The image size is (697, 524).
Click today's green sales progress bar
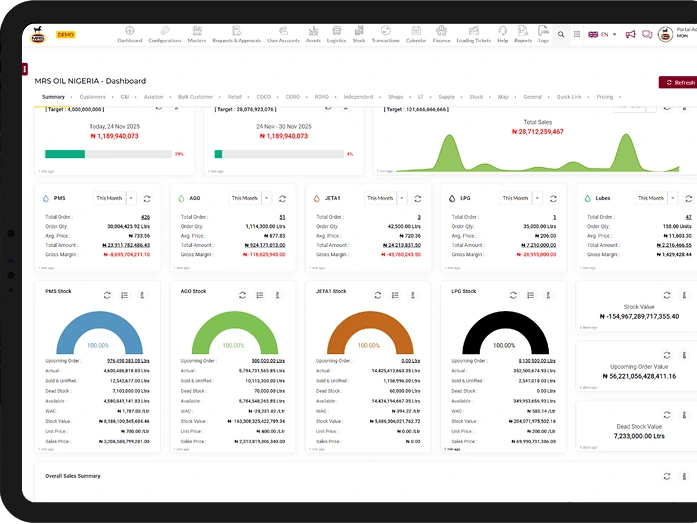point(65,154)
